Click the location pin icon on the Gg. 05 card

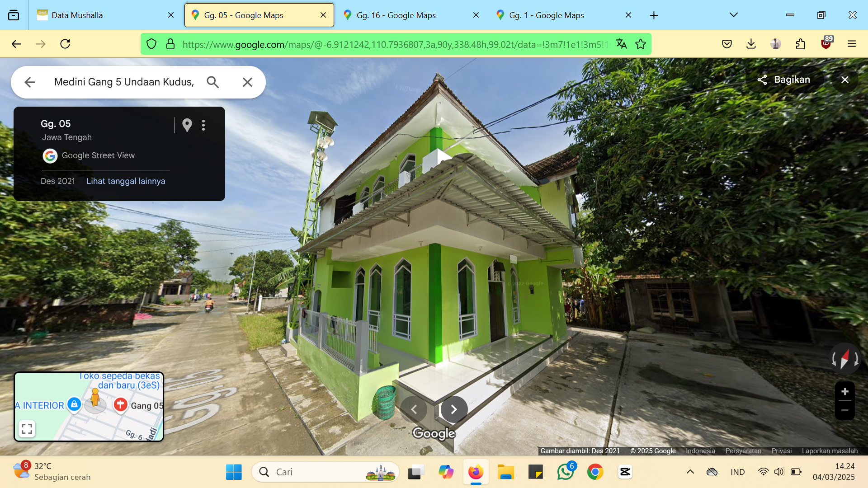click(187, 125)
